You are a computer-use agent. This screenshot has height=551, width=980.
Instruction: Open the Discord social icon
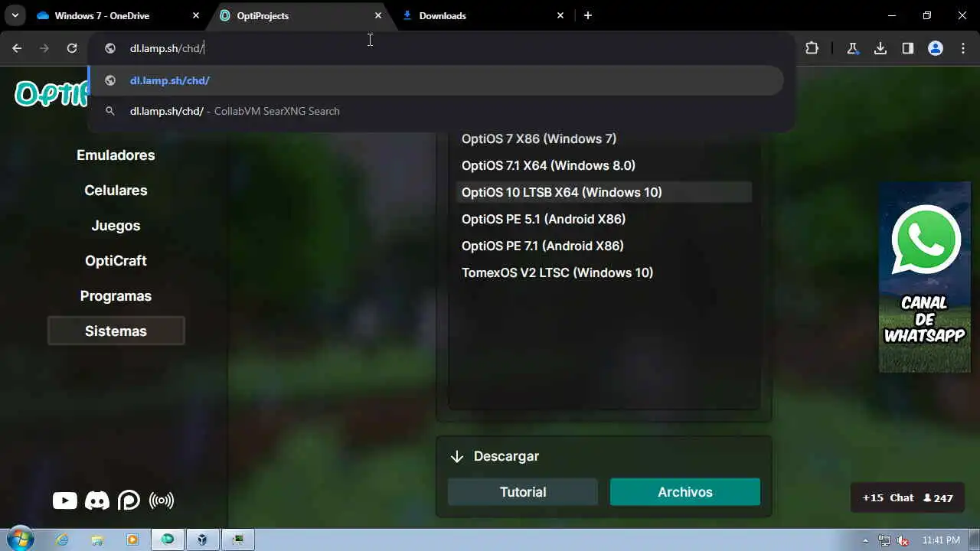(97, 500)
